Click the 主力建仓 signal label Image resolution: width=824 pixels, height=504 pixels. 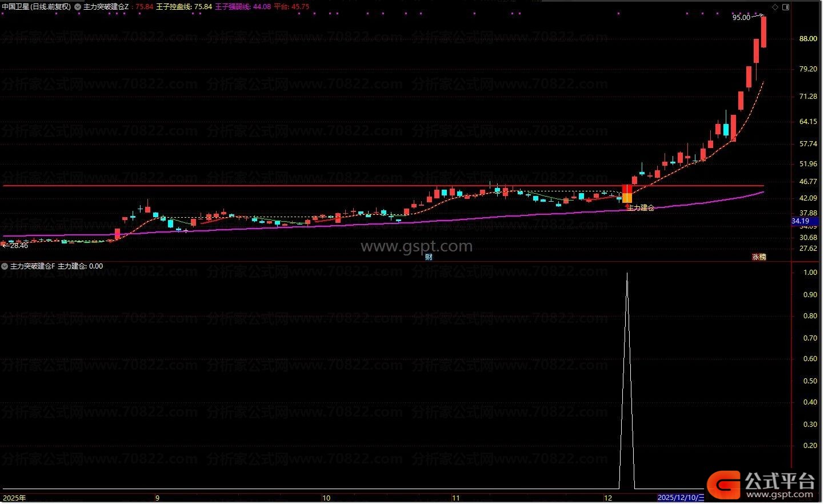click(641, 208)
